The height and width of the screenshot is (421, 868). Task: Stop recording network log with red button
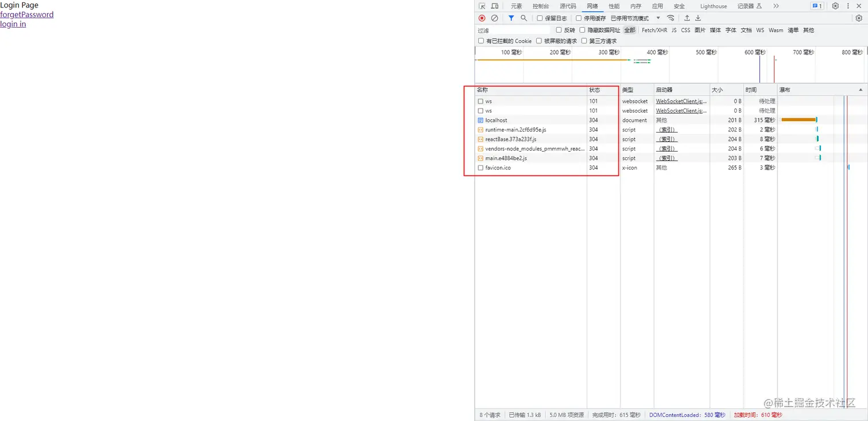[x=482, y=18]
